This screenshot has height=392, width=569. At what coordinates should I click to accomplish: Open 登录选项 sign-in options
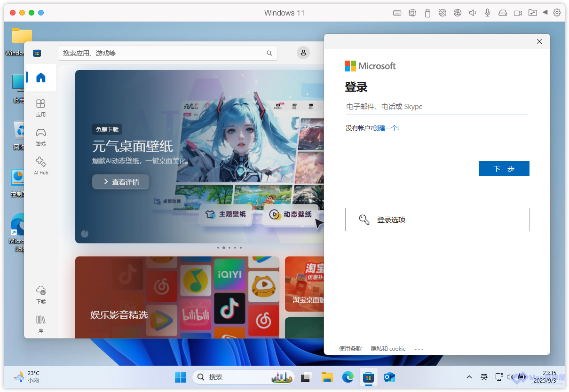(437, 220)
